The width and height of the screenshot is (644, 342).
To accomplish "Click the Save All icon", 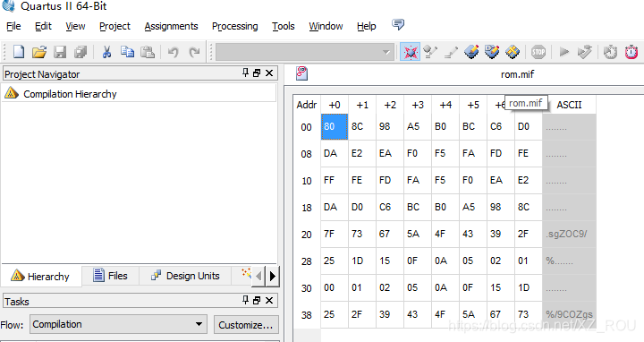I will coord(80,52).
